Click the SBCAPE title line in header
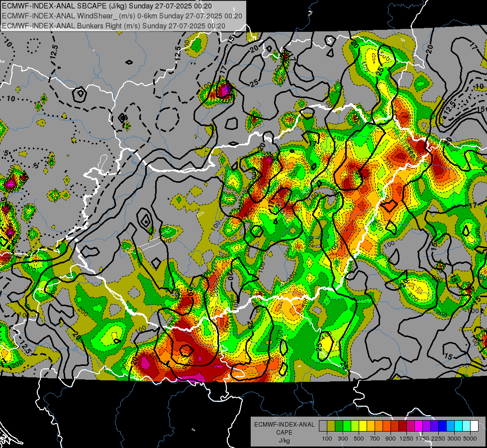The height and width of the screenshot is (448, 487). pos(107,6)
